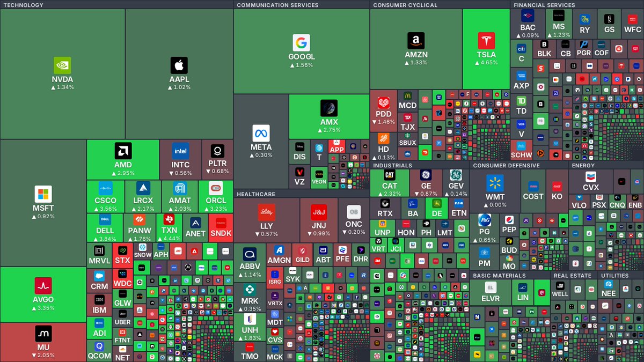Open the Energy sector header
644x362 pixels.
coord(583,165)
